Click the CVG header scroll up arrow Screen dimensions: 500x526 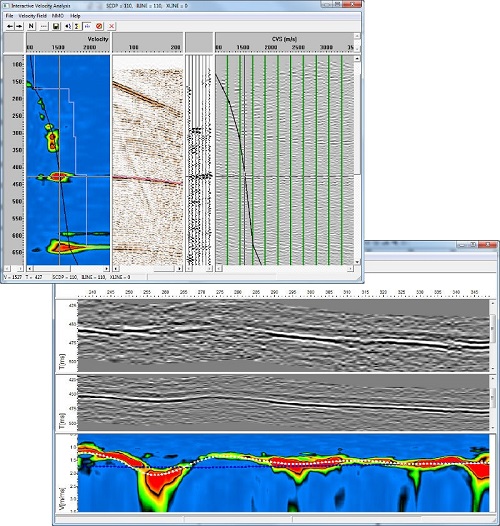tap(357, 36)
